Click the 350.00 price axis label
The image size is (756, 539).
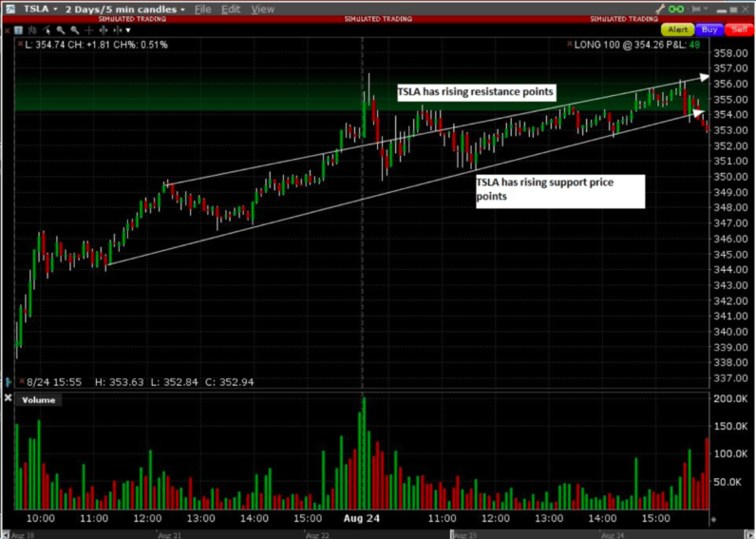point(732,177)
